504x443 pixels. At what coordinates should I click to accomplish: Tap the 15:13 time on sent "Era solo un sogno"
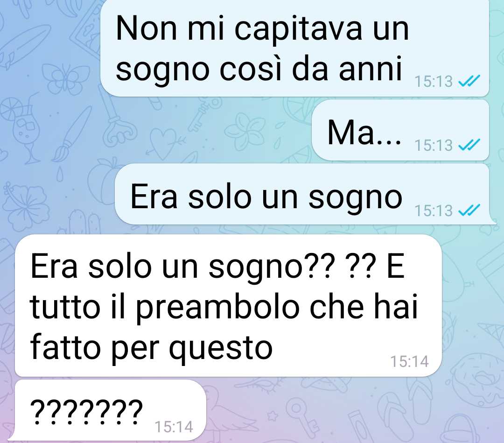coord(434,211)
